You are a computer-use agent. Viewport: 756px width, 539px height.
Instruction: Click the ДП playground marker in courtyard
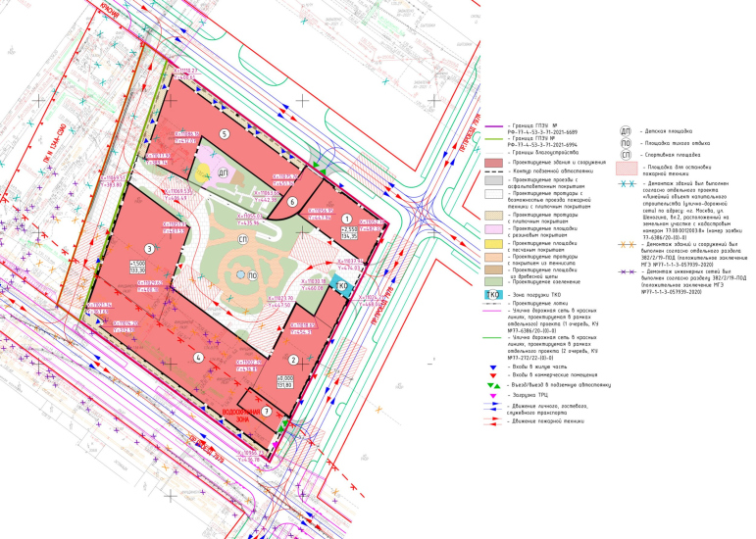point(223,172)
